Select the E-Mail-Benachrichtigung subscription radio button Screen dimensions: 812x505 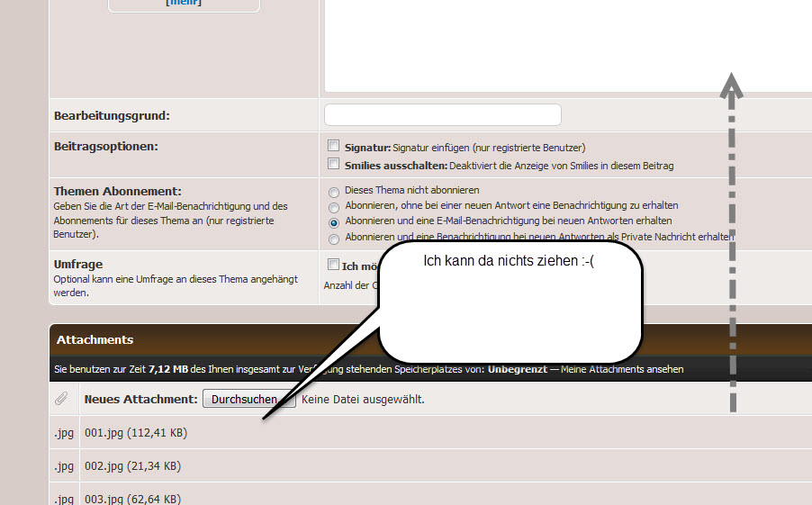[335, 221]
